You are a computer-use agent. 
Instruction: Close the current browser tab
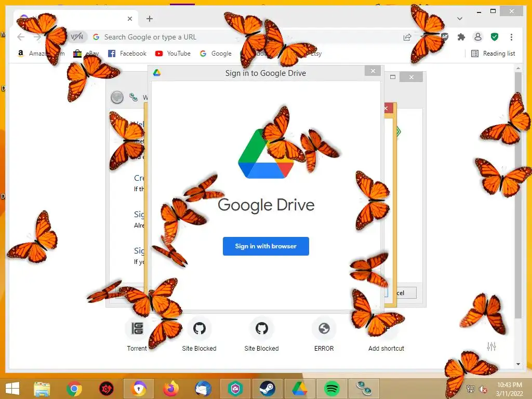click(x=129, y=19)
